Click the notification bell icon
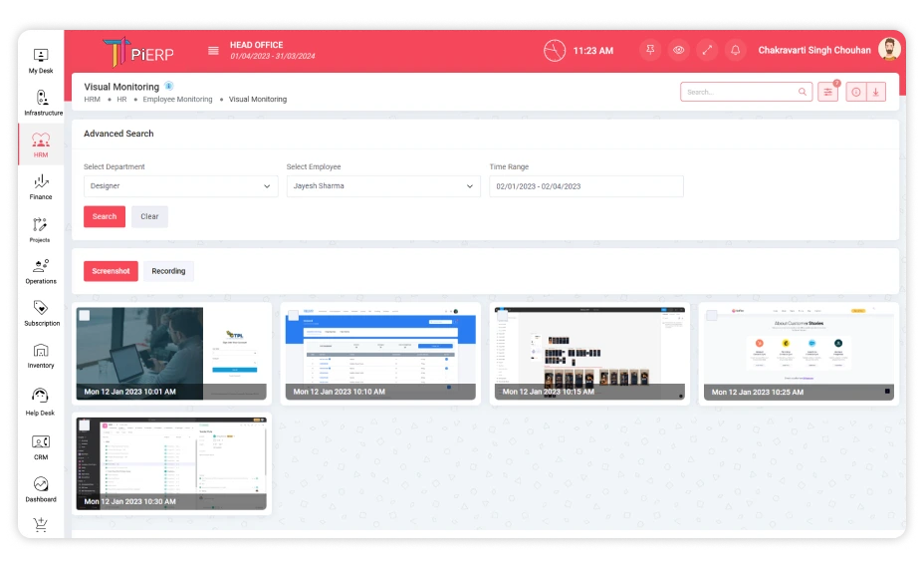The image size is (924, 569). [736, 50]
